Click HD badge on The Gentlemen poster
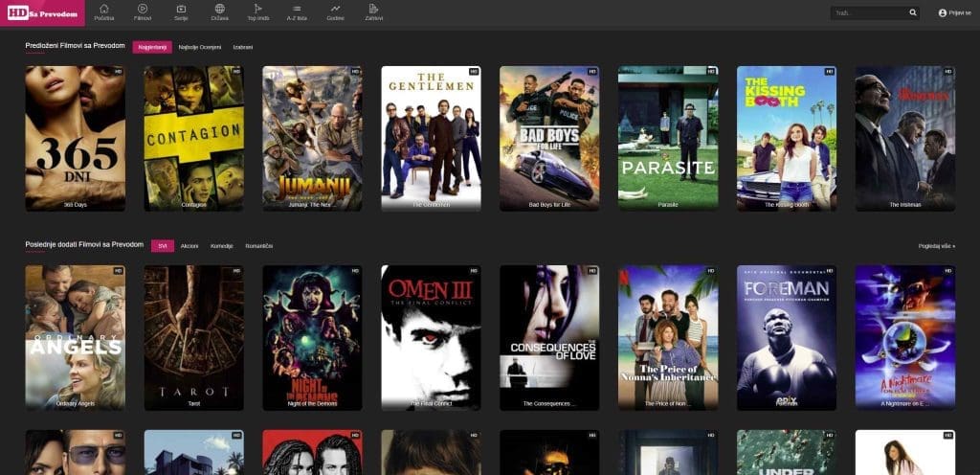The image size is (980, 475). 473,72
